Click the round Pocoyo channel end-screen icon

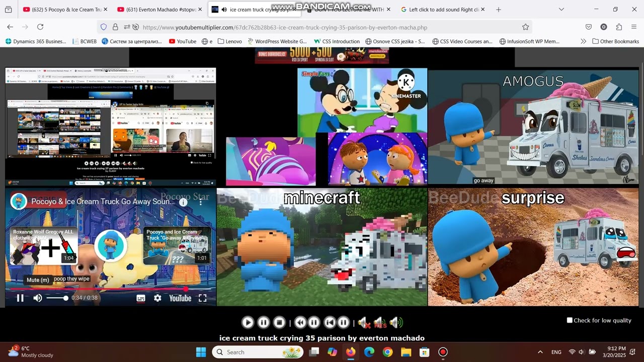[x=111, y=246]
